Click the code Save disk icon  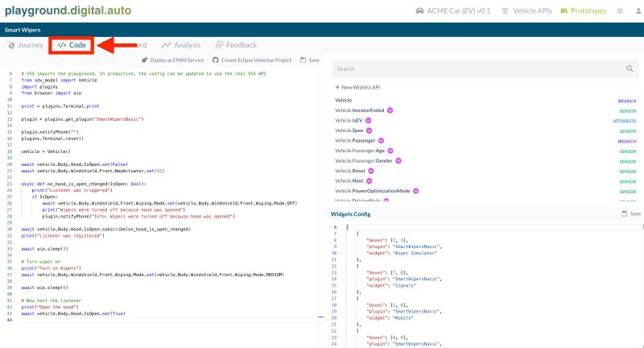click(303, 60)
